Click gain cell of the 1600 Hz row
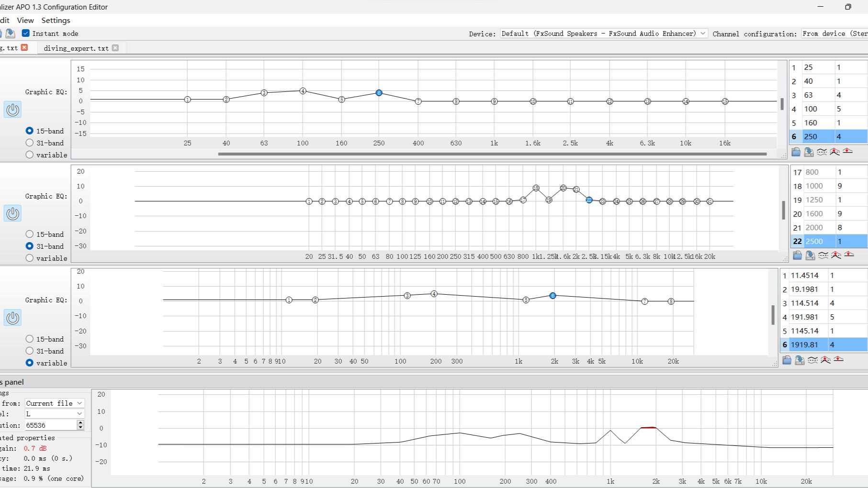 point(852,214)
